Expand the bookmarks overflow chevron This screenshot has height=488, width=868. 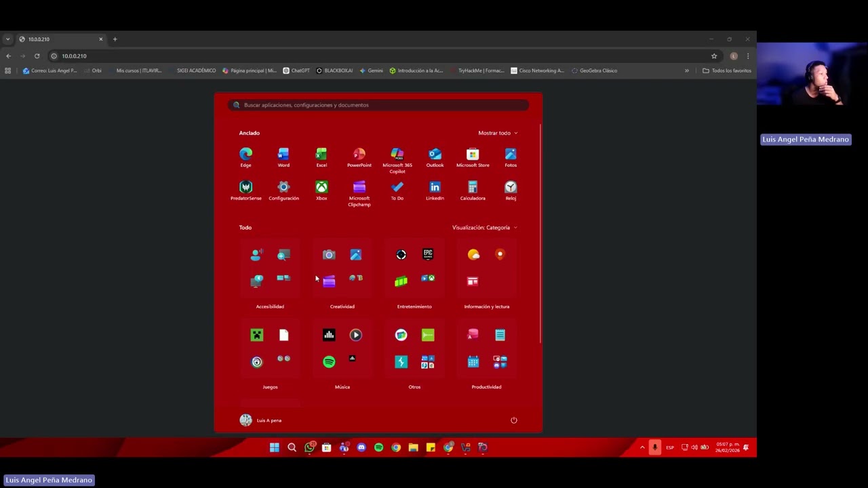tap(686, 70)
